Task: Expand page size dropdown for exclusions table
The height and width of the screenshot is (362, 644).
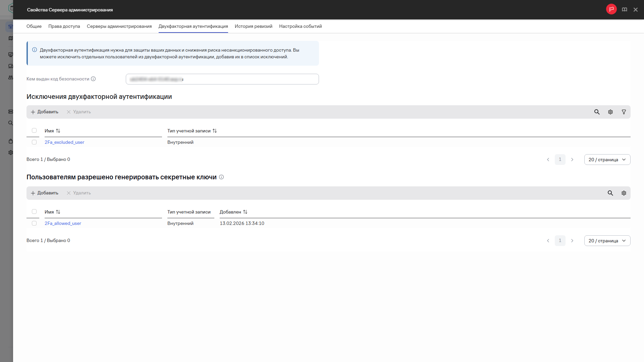Action: [x=607, y=160]
